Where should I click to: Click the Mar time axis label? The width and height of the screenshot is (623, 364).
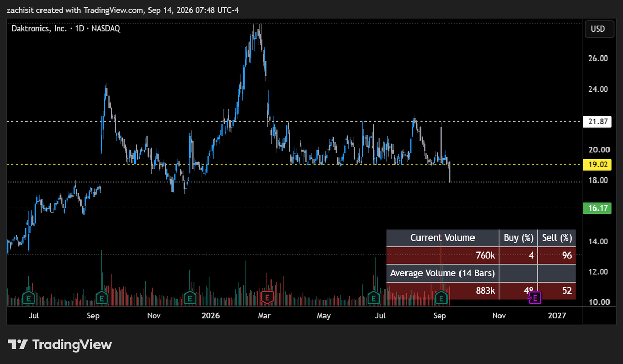[265, 315]
